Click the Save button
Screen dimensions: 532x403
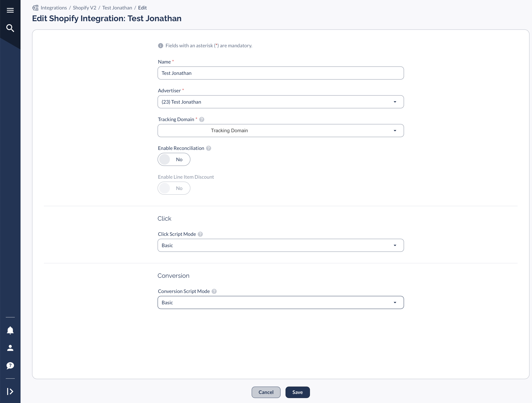pyautogui.click(x=297, y=392)
